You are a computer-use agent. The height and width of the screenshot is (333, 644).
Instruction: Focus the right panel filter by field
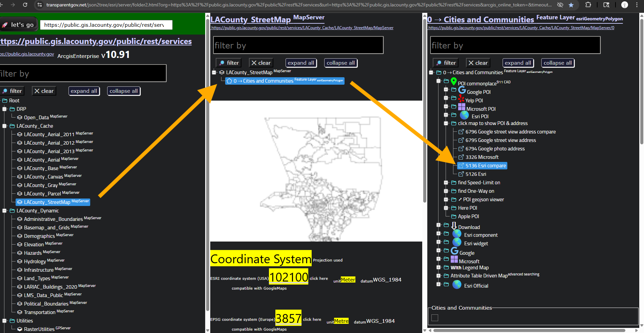click(515, 45)
